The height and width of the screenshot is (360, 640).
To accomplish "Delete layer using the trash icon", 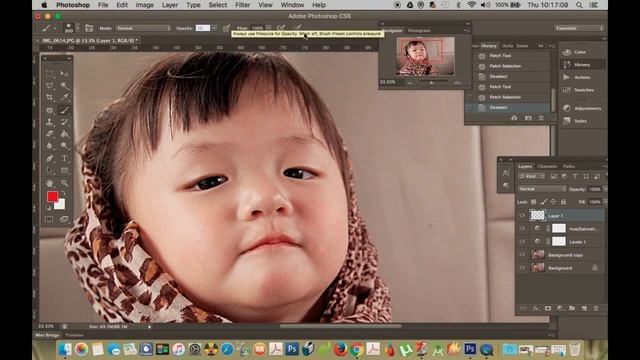I will 596,309.
